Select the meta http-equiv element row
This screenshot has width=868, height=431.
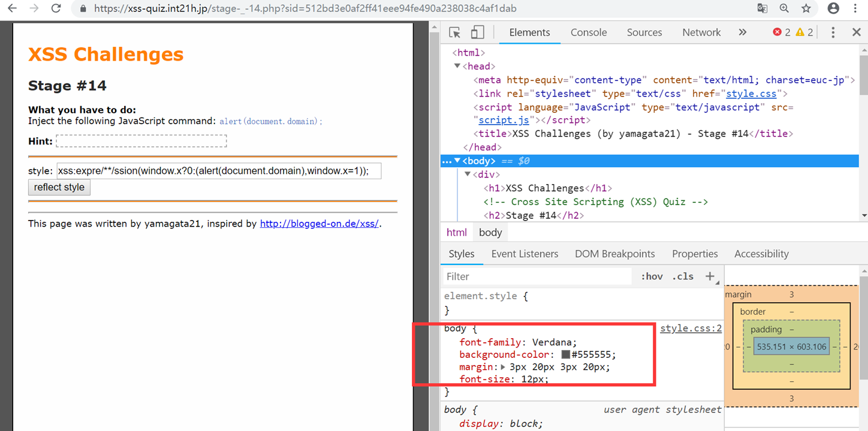click(664, 80)
